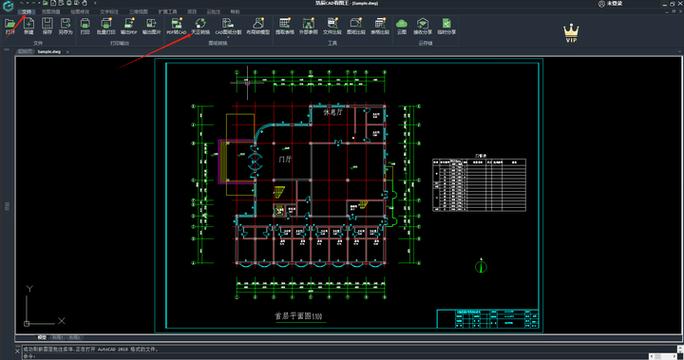Screen dimensions: 684x360
Task: Open the PDF to CAD converter
Action: click(177, 26)
